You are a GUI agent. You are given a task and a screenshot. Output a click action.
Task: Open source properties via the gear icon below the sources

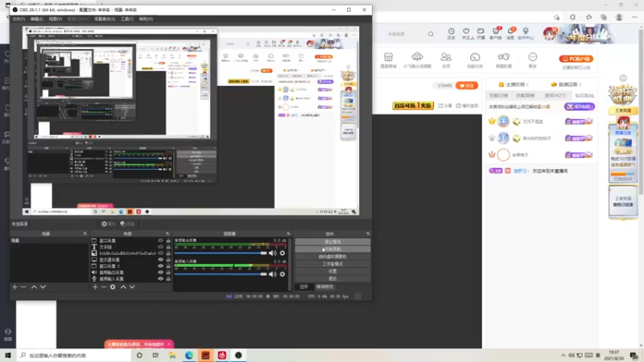(x=113, y=287)
